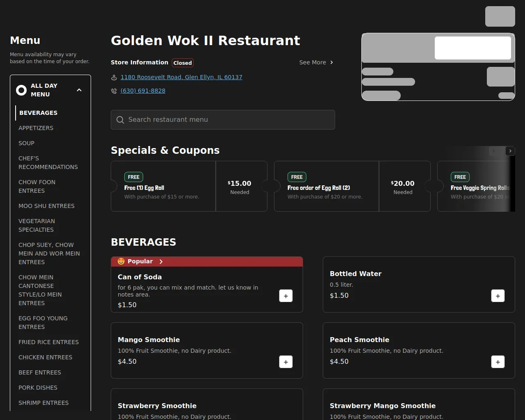
Task: Jump to Fried Rice Entrees section
Action: coord(48,342)
